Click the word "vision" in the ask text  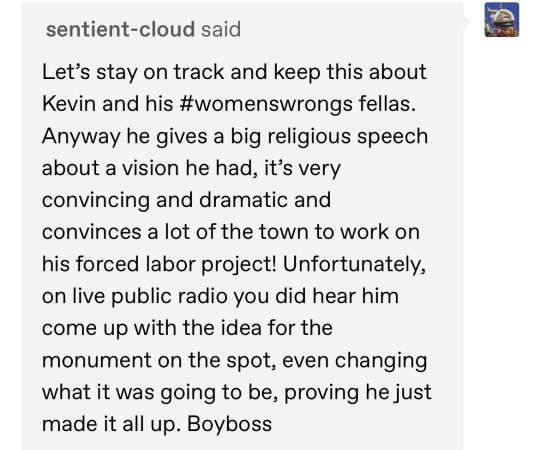[150, 168]
